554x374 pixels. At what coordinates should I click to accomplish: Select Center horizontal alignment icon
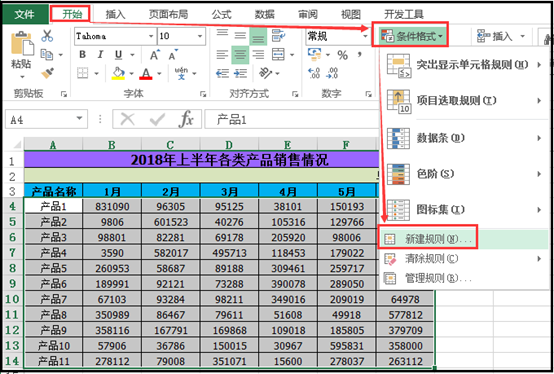tap(240, 55)
